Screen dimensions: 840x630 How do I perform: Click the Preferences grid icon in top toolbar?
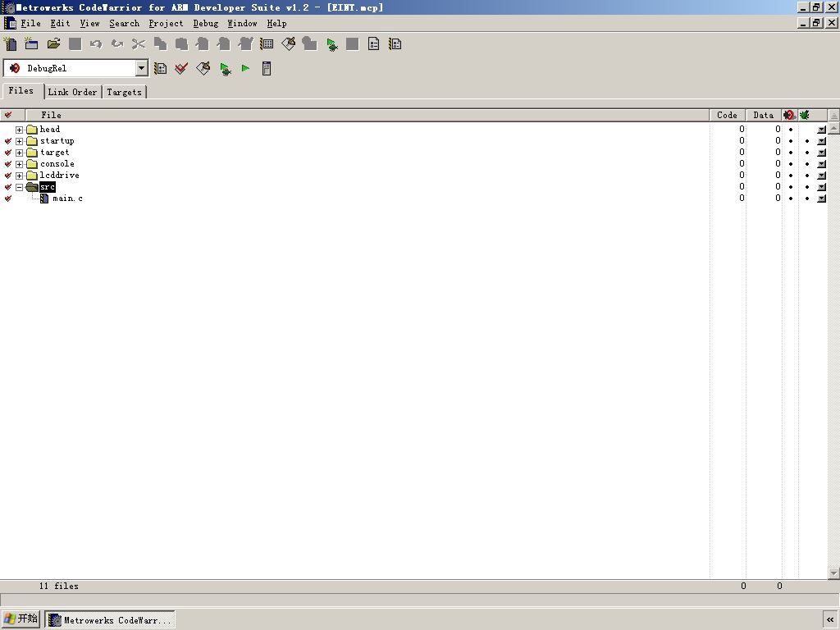click(267, 43)
